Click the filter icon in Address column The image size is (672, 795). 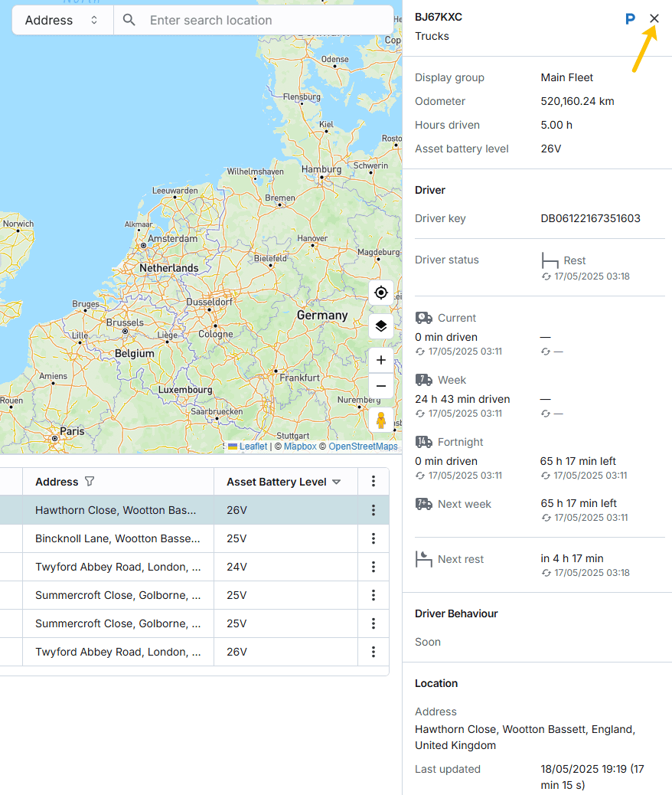point(90,482)
